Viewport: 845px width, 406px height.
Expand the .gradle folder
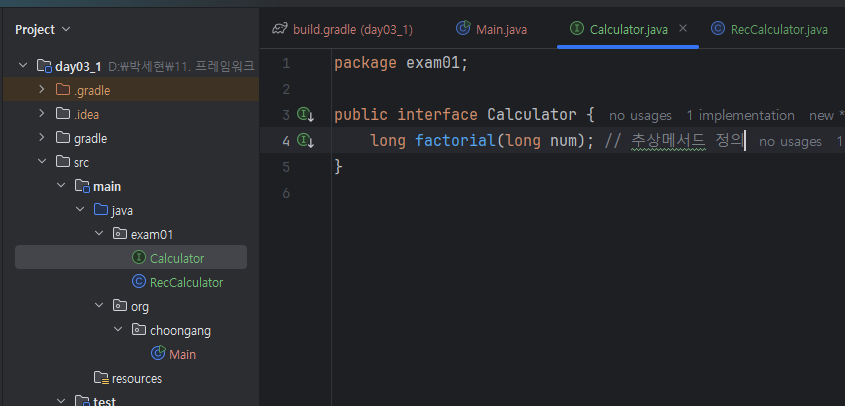41,90
